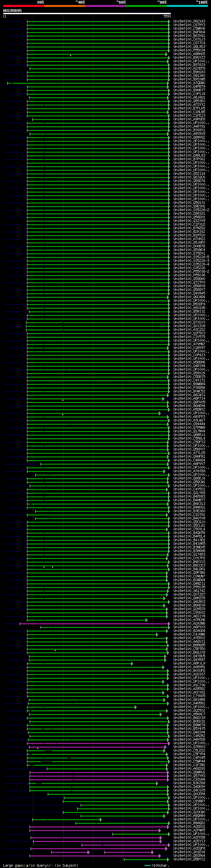Image resolution: width=211 pixels, height=868 pixels.
Task: Select label UniRef100_B9T6I9
Action: pos(190,65)
